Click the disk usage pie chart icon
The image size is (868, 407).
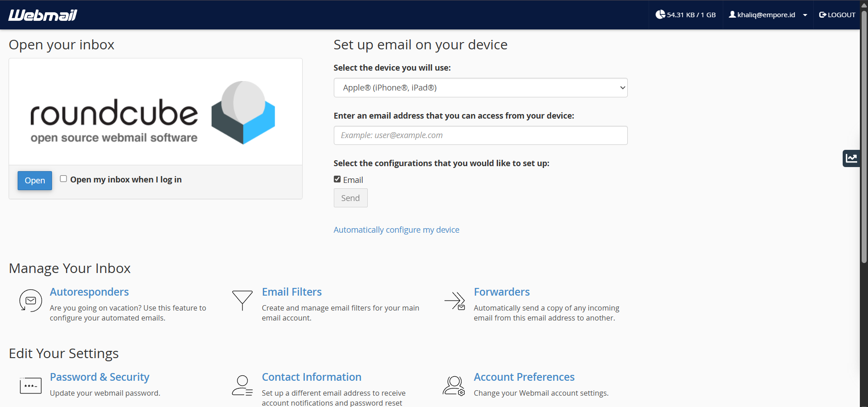[660, 14]
